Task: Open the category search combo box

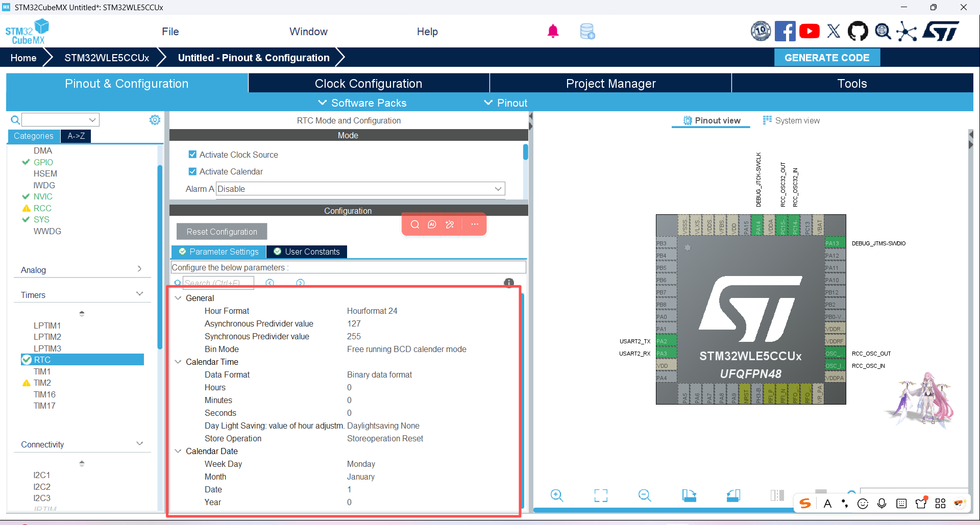Action: pos(60,120)
